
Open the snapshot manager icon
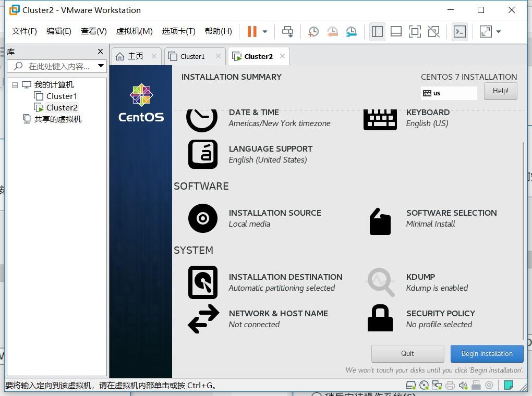(x=351, y=32)
